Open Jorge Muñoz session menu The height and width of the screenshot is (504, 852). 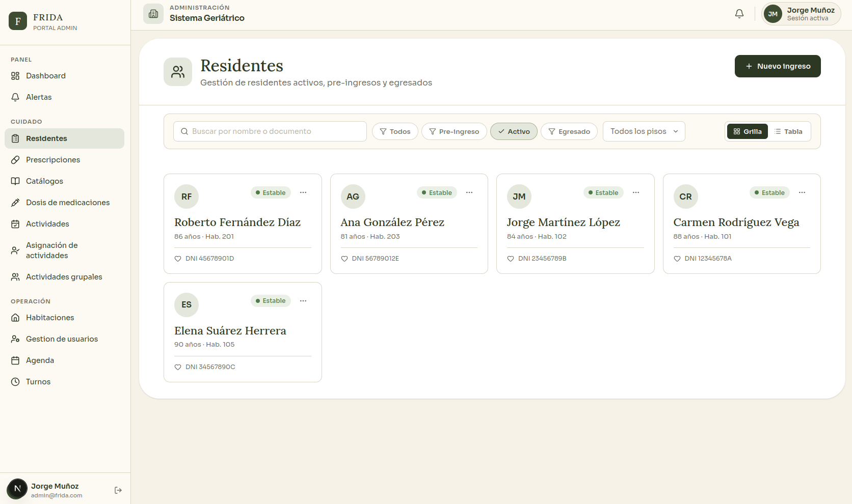tap(801, 14)
